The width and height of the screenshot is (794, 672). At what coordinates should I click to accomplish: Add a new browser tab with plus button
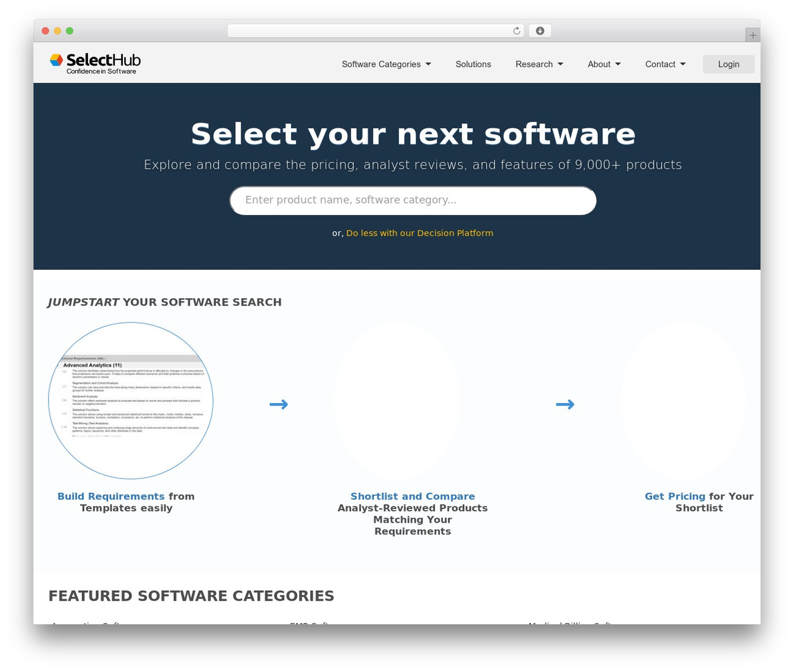coord(752,35)
